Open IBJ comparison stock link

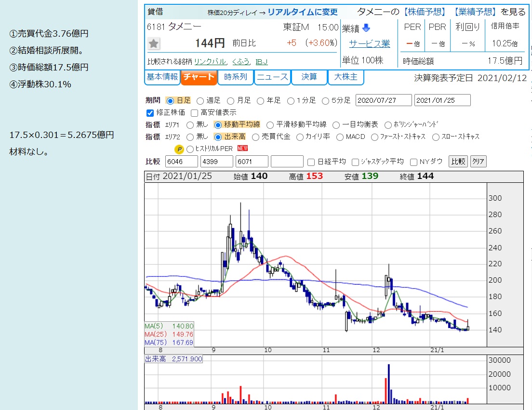coord(262,61)
